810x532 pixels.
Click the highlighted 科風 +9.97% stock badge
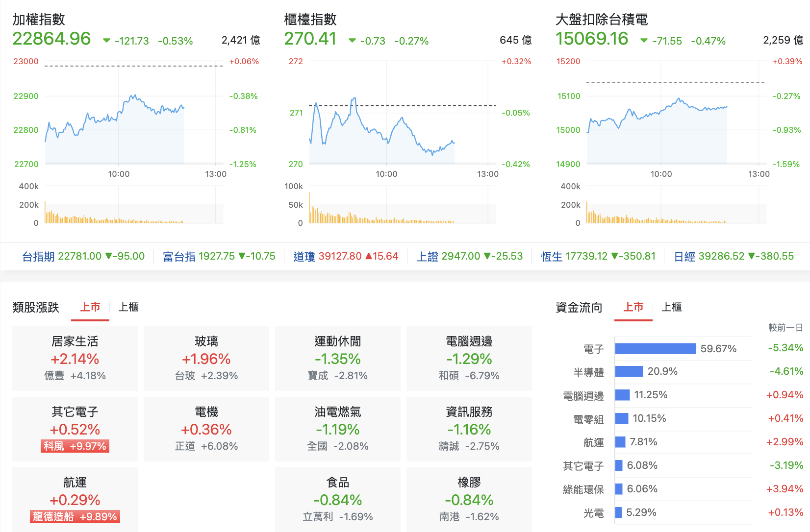point(75,446)
